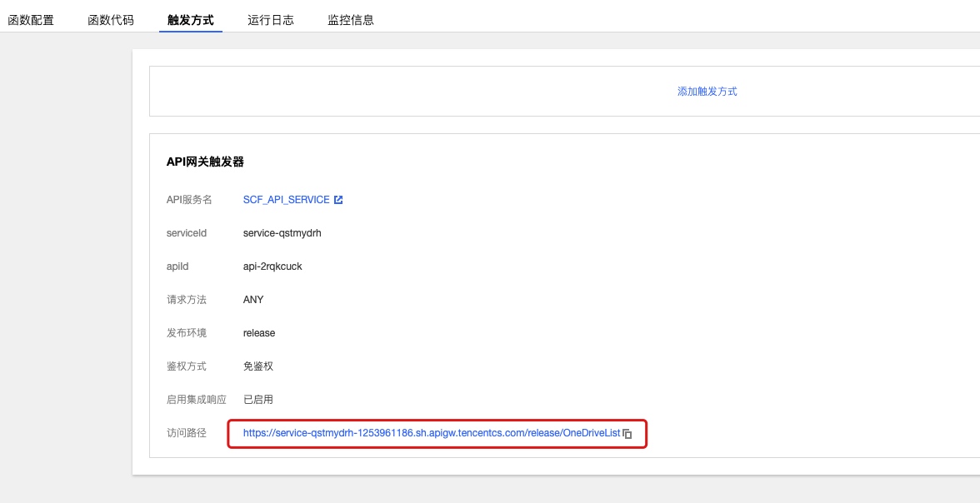
Task: Click the 鉴权方式 field label
Action: pos(187,366)
